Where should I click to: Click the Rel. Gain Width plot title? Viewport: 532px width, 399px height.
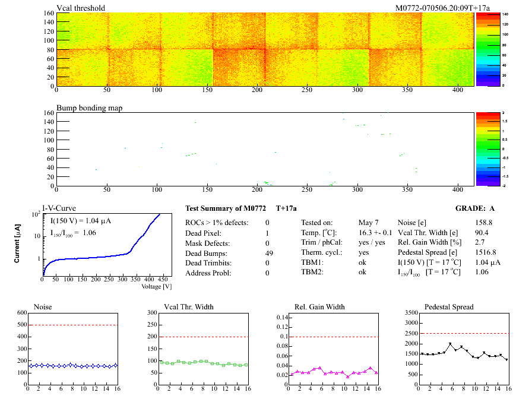tap(320, 307)
